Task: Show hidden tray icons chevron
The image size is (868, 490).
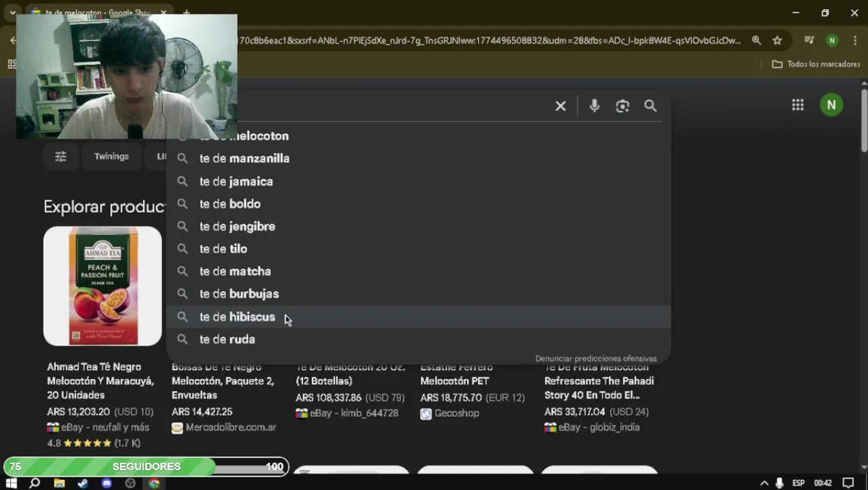Action: click(764, 483)
